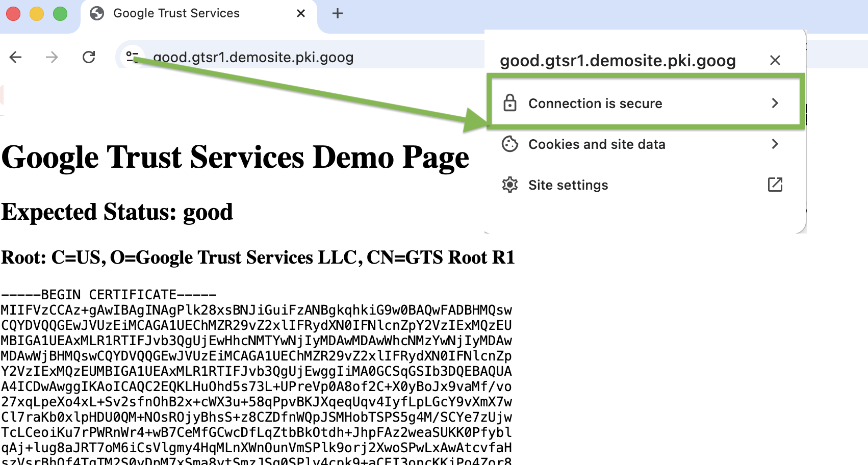Screen dimensions: 868x465
Task: Click the browser forward arrow
Action: click(52, 57)
